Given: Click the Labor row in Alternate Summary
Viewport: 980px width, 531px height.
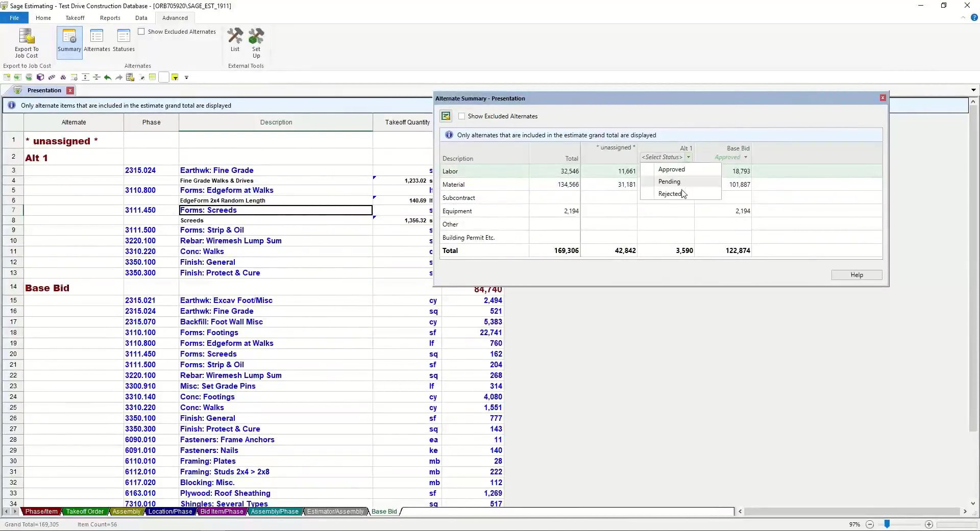Looking at the screenshot, I should tap(661, 171).
